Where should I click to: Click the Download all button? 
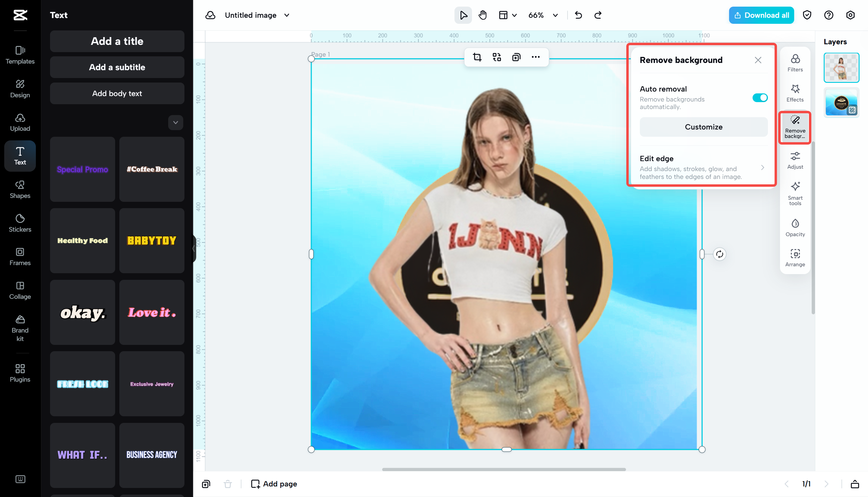coord(761,15)
